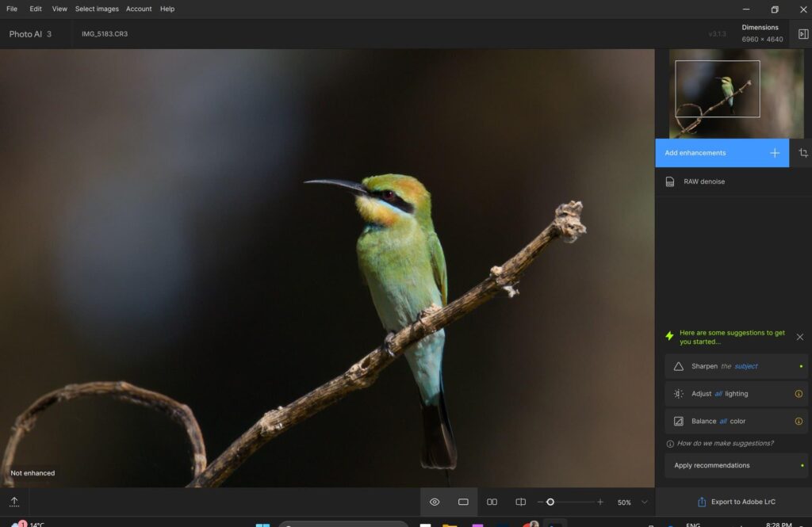Click the Sharpen triangle icon
Image resolution: width=812 pixels, height=527 pixels.
point(679,366)
